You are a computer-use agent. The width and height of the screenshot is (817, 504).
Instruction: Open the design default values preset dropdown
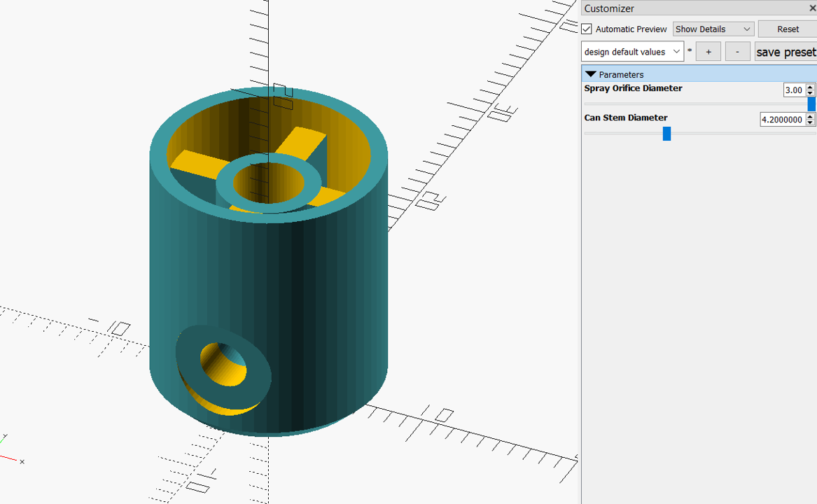point(632,52)
